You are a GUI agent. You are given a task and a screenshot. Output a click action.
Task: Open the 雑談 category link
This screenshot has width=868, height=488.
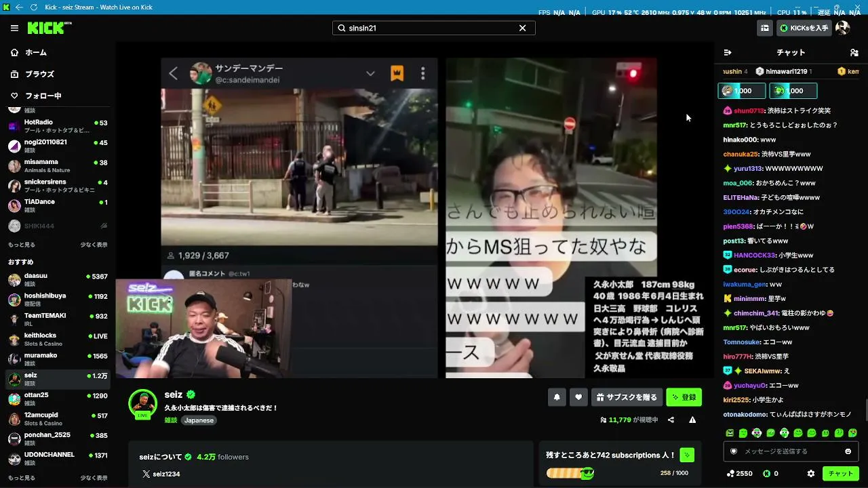pyautogui.click(x=171, y=420)
